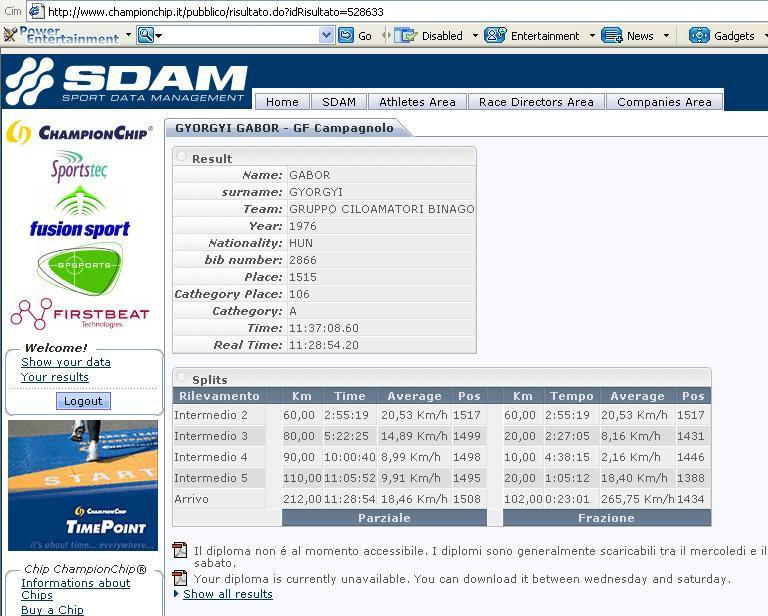Click the Time value 11:37:08.60
Viewport: 768px width, 616px height.
point(324,328)
